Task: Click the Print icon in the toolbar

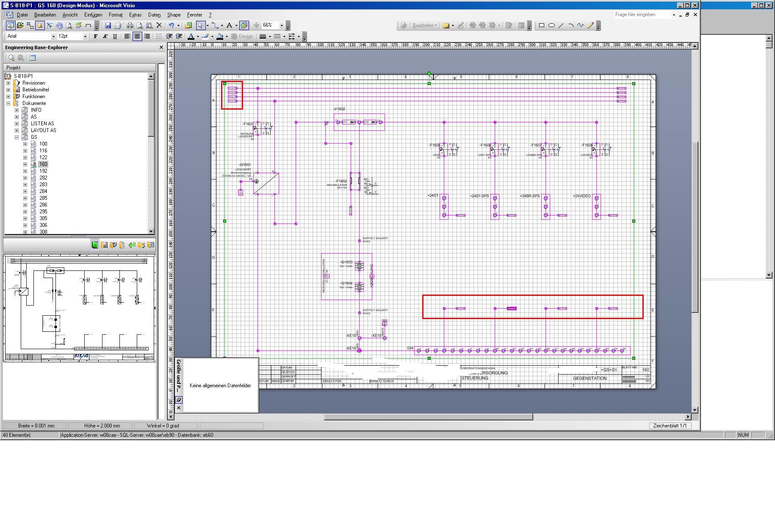Action: pos(130,25)
